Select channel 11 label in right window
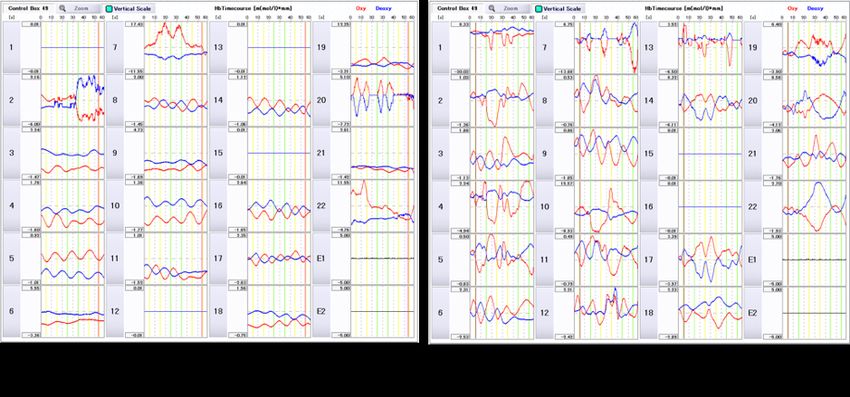Viewport: 850px width, 397px height. [x=544, y=259]
